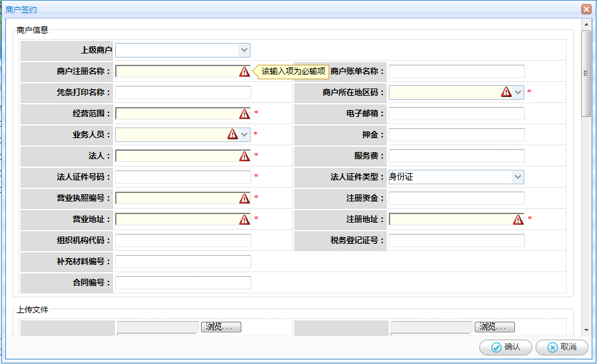Viewport: 597px width, 364px height.
Task: Focus the 税务登记证号 input field
Action: 456,240
